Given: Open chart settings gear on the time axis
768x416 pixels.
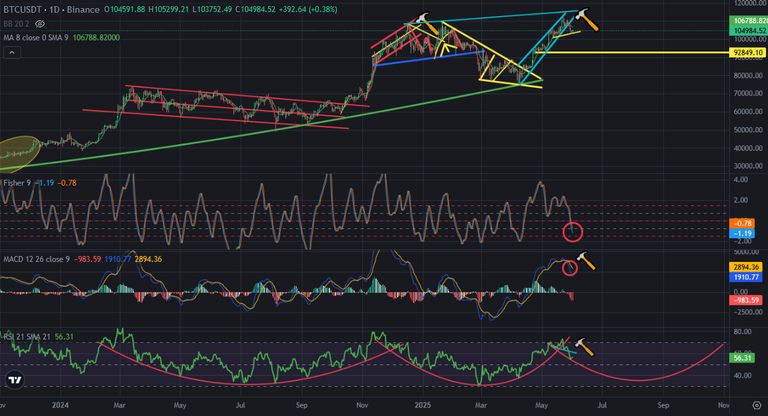Looking at the screenshot, I should (x=757, y=405).
